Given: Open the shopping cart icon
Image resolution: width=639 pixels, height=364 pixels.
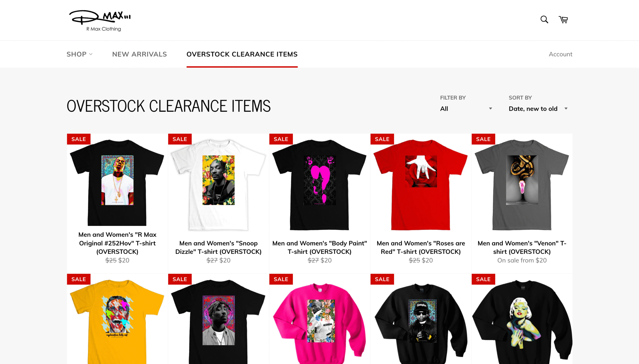Looking at the screenshot, I should (x=563, y=19).
